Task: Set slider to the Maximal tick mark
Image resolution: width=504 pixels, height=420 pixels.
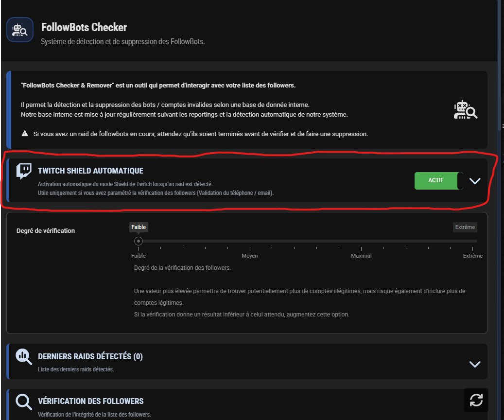Action: (x=361, y=248)
